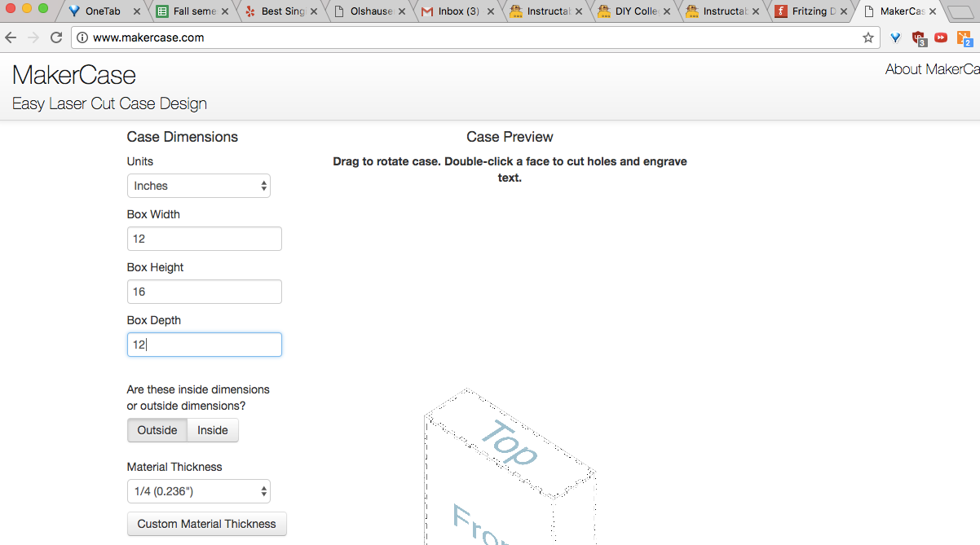Click the Case Preview heading
This screenshot has width=980, height=545.
(x=510, y=137)
